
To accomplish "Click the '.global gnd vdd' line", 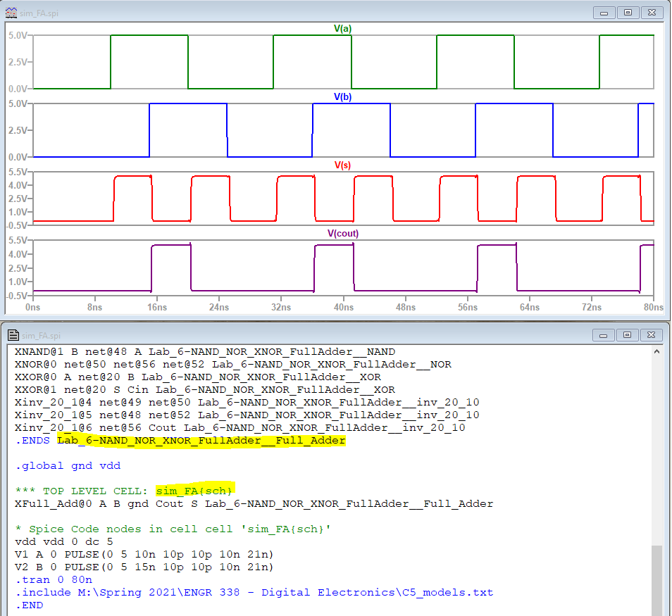I will 68,465.
